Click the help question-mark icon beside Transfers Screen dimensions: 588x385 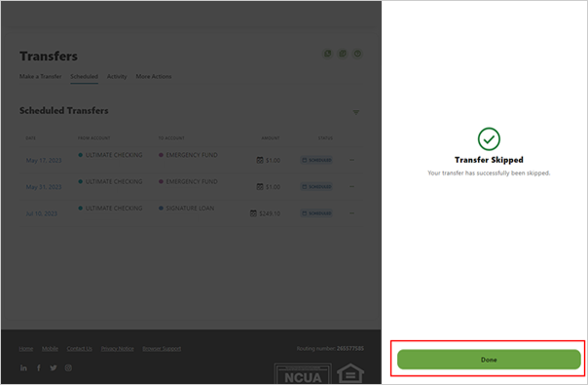point(357,54)
